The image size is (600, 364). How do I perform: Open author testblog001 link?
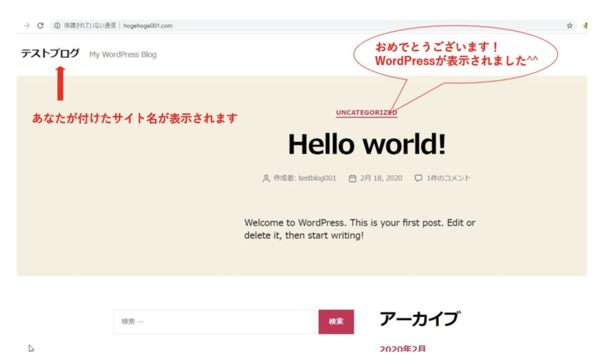point(317,178)
